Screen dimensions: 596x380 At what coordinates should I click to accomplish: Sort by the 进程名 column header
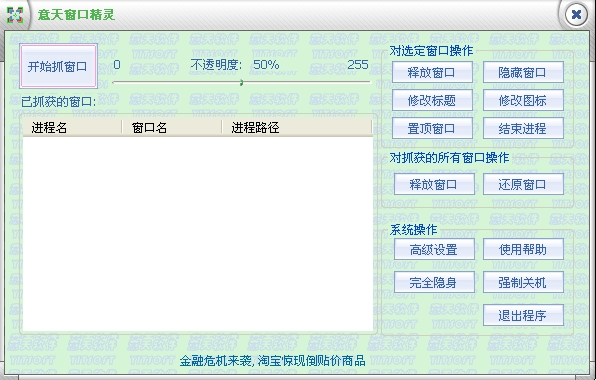(72, 128)
